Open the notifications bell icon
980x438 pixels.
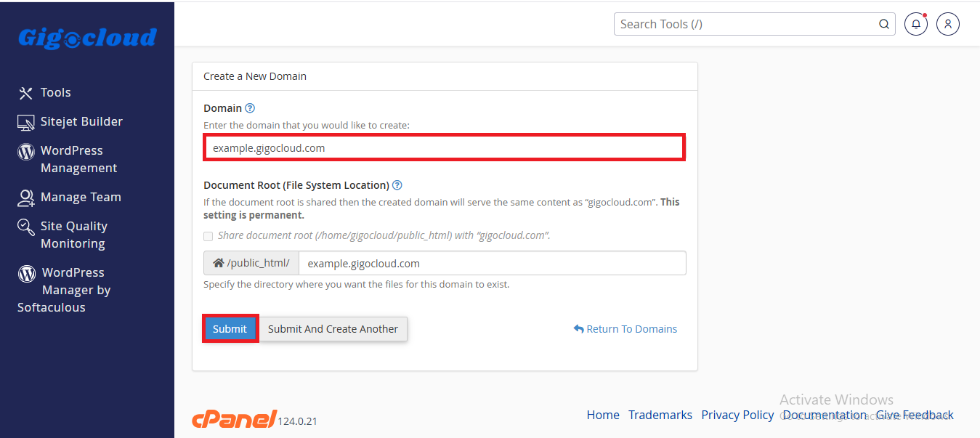click(915, 24)
